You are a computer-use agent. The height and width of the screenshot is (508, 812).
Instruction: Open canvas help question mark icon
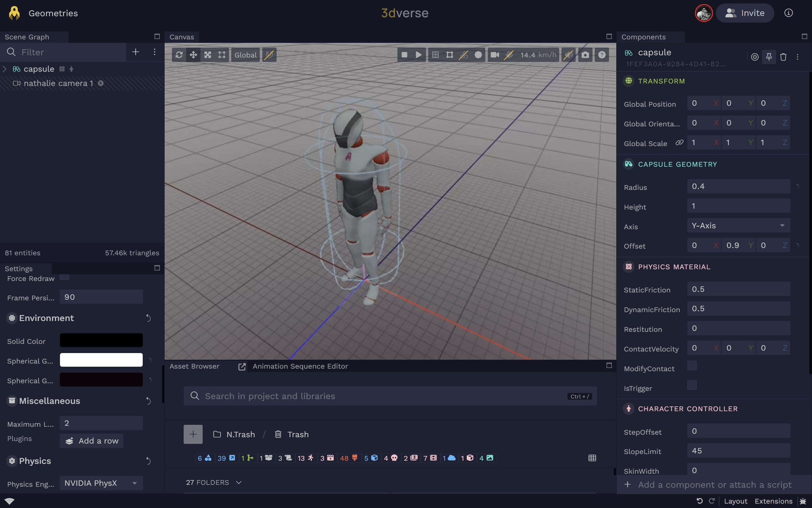(x=602, y=55)
